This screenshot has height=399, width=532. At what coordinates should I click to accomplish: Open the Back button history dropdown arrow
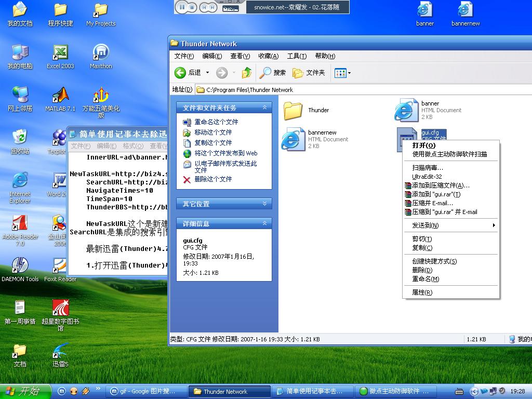pos(207,73)
